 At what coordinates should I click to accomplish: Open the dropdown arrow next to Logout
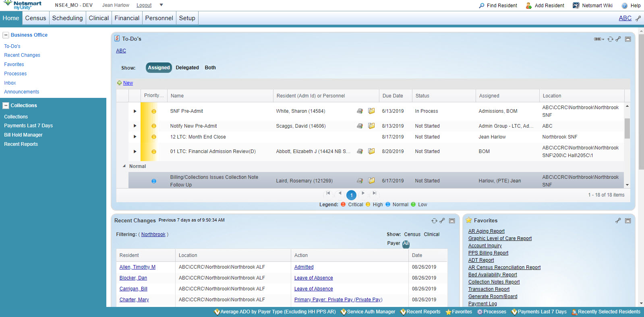[x=161, y=5]
